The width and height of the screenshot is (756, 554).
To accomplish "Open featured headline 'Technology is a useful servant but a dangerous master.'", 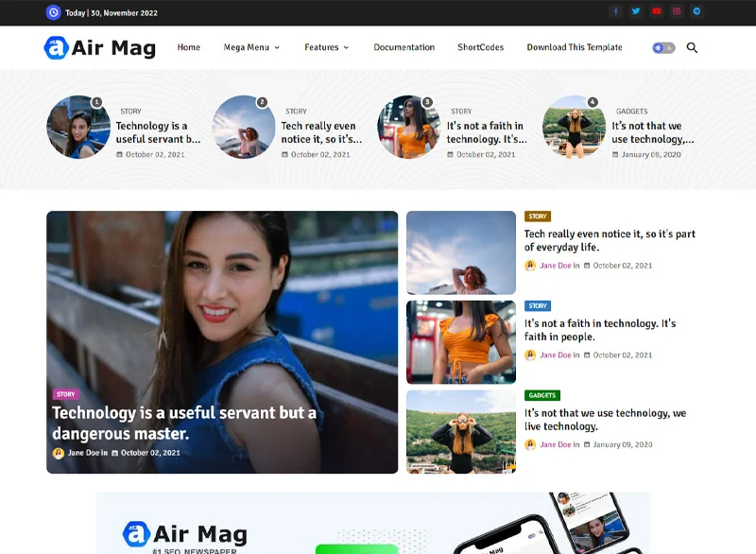I will [x=184, y=423].
